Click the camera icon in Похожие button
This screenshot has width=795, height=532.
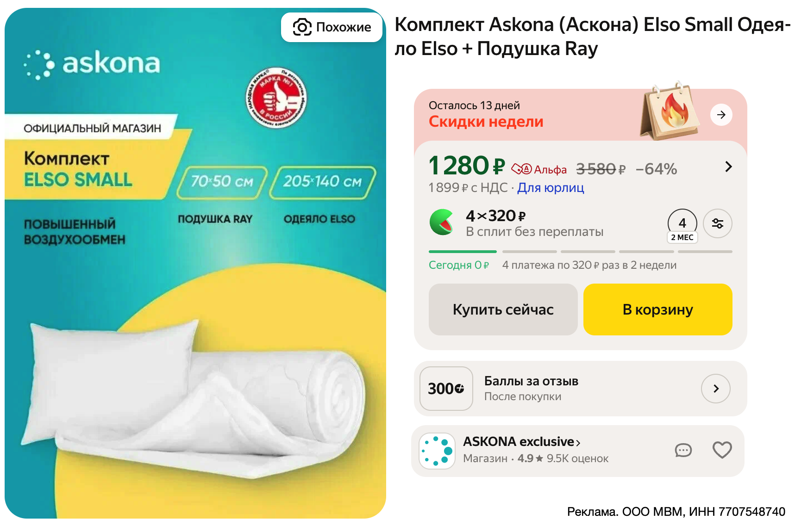pyautogui.click(x=302, y=27)
